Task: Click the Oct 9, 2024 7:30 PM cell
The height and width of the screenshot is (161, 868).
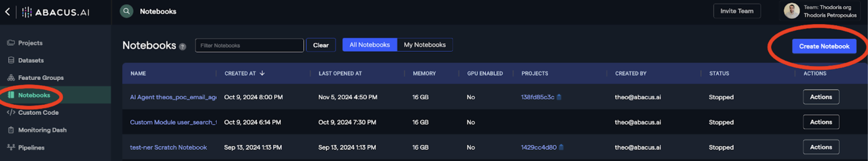Action: click(x=347, y=122)
